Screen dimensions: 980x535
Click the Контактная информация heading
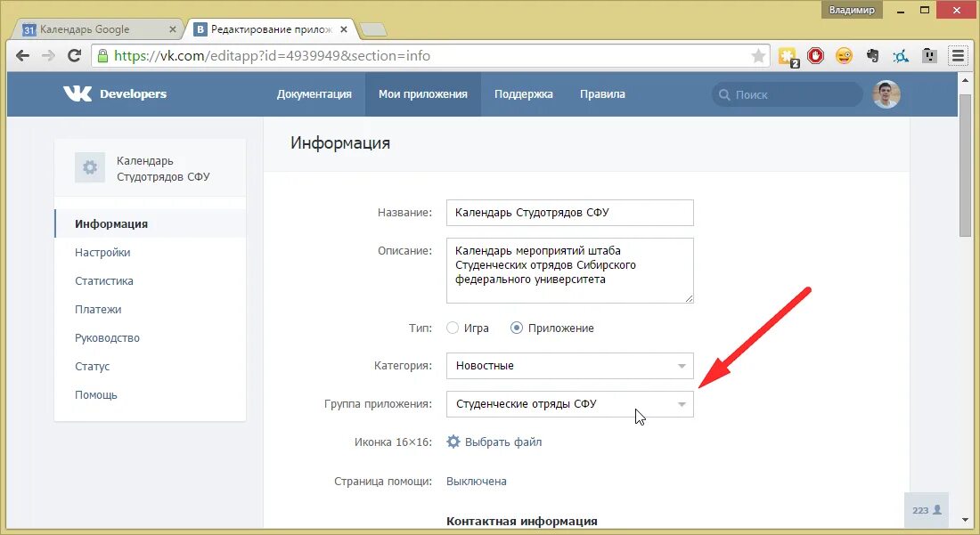[522, 522]
